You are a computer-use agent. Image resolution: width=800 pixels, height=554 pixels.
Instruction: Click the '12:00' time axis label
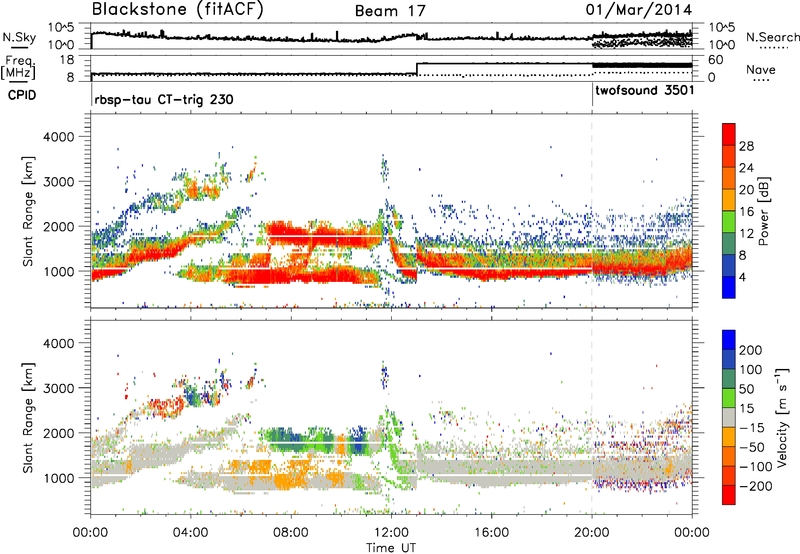click(x=391, y=533)
